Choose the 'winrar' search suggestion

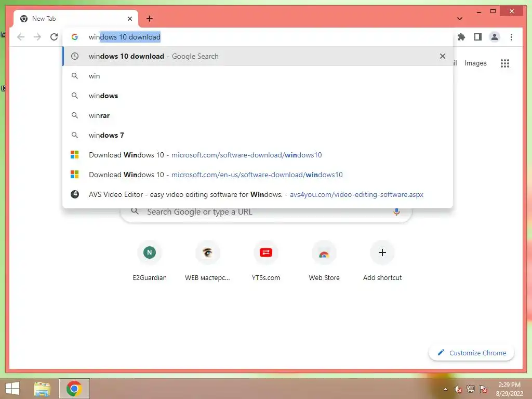tap(258, 115)
